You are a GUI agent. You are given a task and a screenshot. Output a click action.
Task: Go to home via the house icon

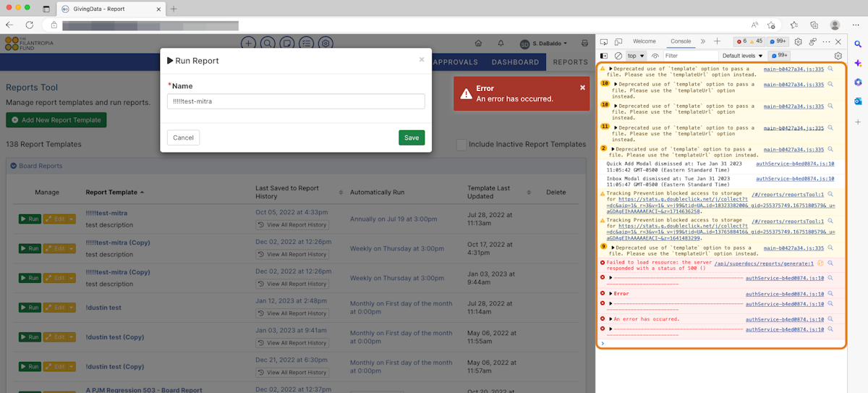(478, 43)
